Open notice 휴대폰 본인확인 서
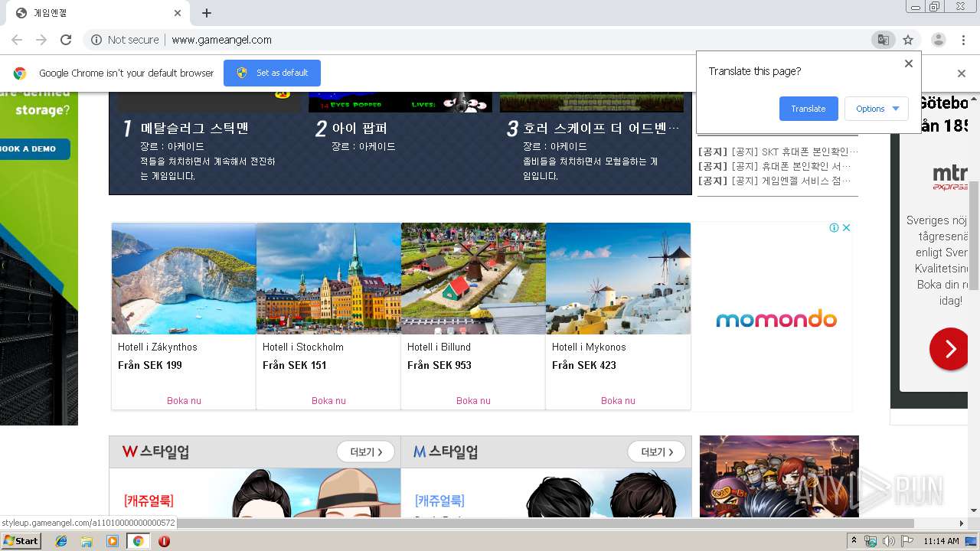The width and height of the screenshot is (980, 551). pos(774,166)
